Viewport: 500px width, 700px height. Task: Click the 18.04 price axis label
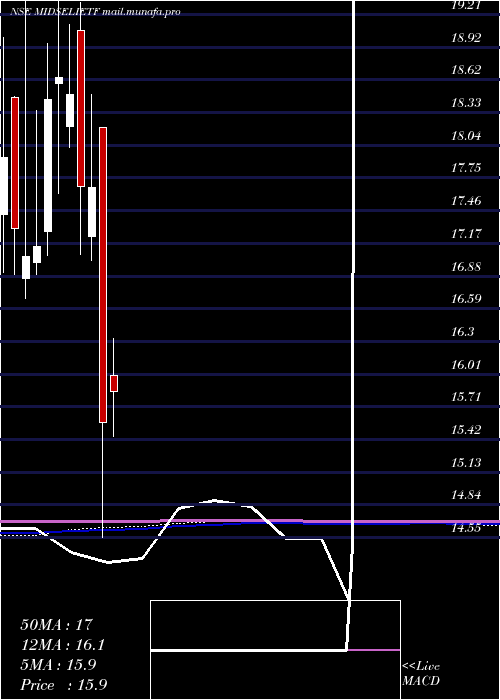click(x=466, y=136)
